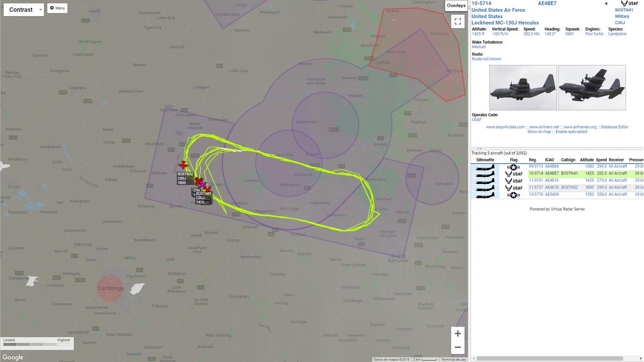Sort the aircraft list by Reg. column

[532, 160]
